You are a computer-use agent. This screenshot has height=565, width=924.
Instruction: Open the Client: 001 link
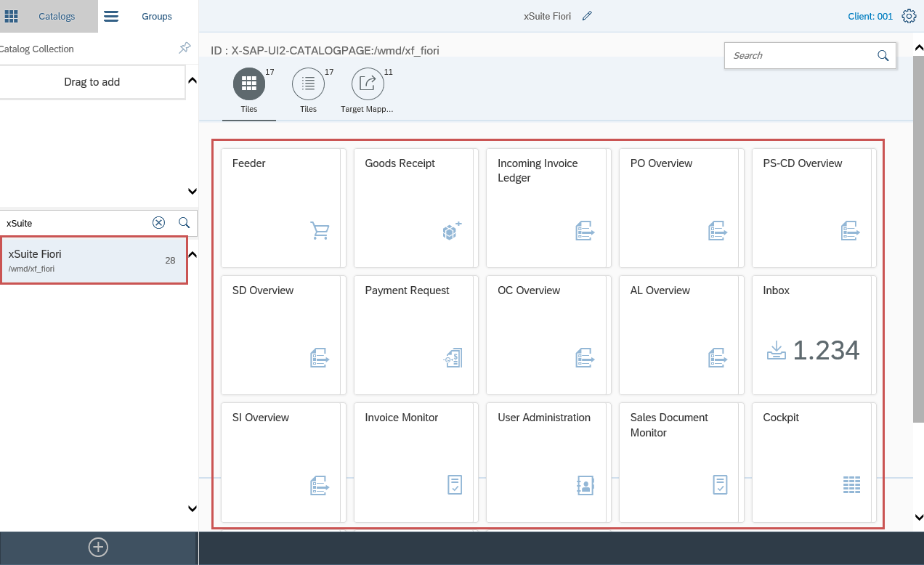[870, 16]
